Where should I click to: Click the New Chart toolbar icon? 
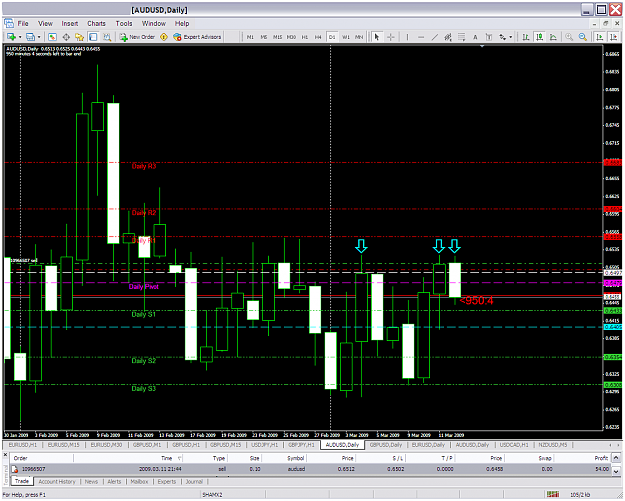pyautogui.click(x=11, y=37)
